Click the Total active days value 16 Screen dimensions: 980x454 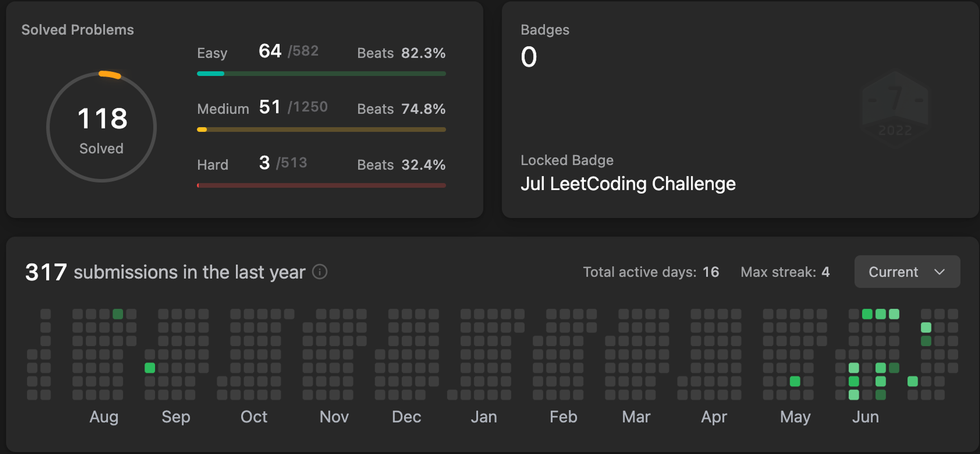click(712, 272)
